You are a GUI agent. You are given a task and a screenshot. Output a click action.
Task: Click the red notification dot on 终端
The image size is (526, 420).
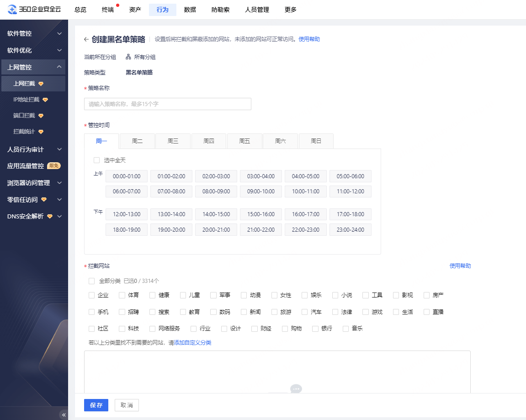(x=118, y=5)
